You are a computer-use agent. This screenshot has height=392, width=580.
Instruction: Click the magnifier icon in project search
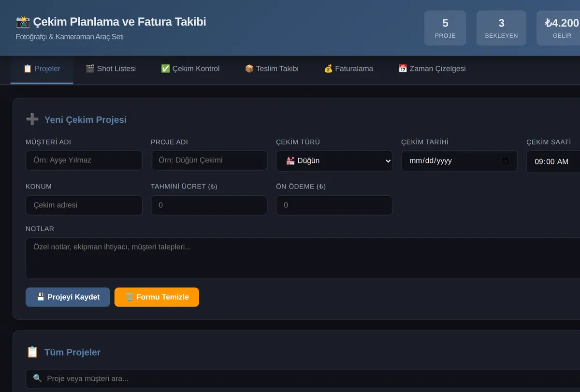pos(37,378)
